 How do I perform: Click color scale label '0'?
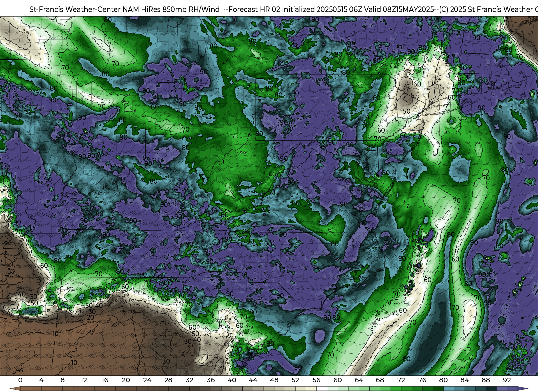[x=20, y=380]
